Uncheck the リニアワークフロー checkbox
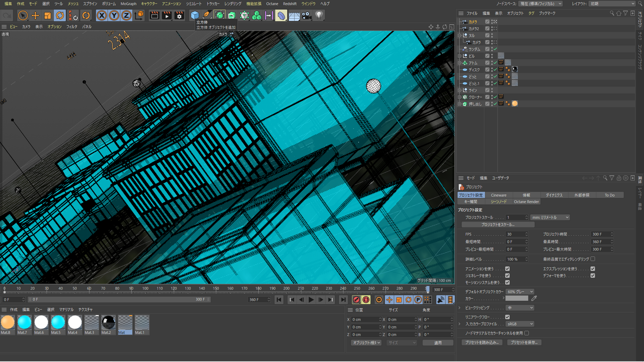Screen dimensions: 644x362 tap(507, 317)
